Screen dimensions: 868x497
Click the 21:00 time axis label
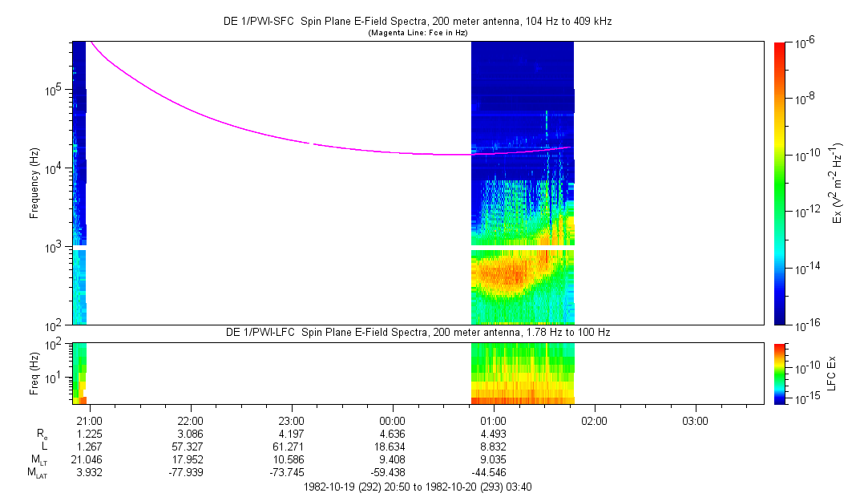coord(89,421)
